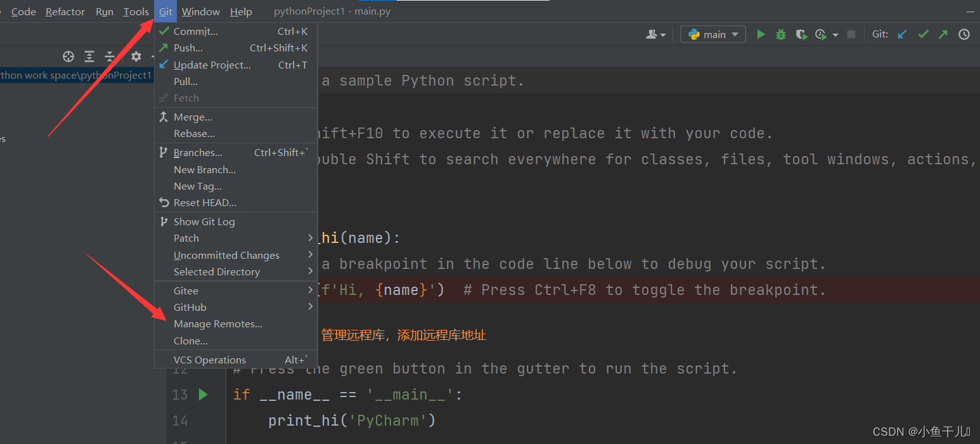The width and height of the screenshot is (980, 444).
Task: Click the Collapse All icon in Project panel
Action: (x=110, y=56)
